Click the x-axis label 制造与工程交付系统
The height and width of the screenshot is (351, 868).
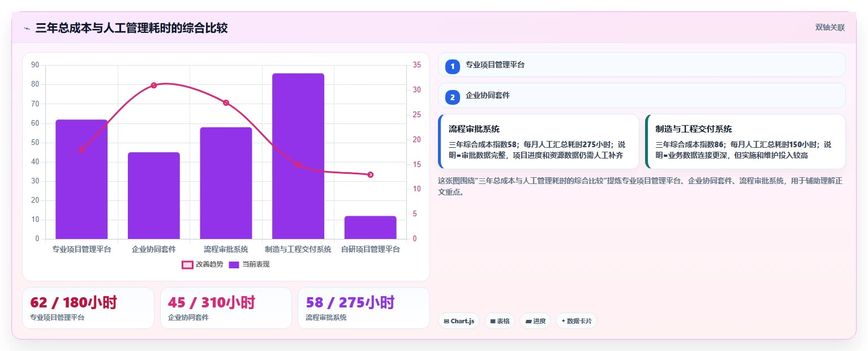298,249
